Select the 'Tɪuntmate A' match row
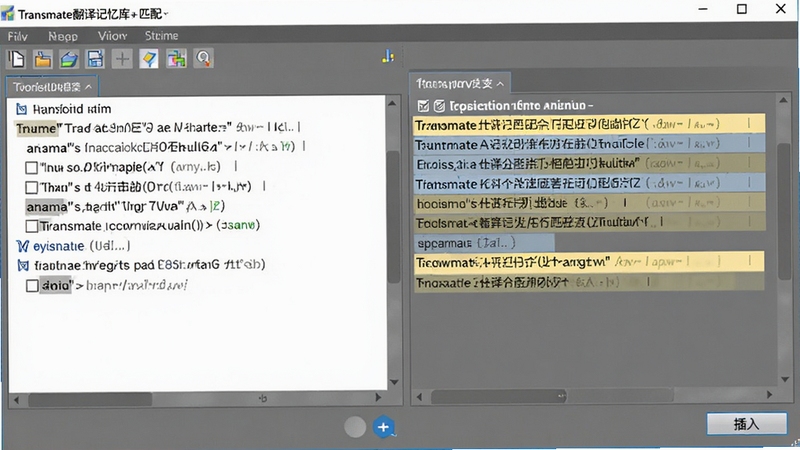This screenshot has height=450, width=800. click(589, 144)
